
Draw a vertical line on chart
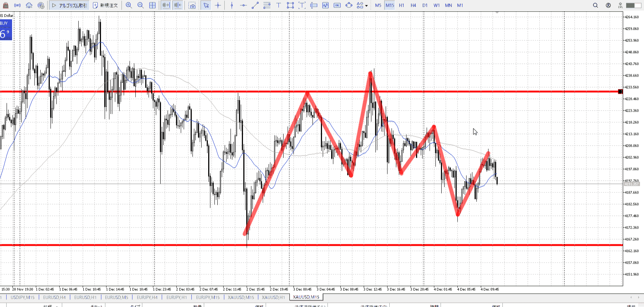(232, 5)
